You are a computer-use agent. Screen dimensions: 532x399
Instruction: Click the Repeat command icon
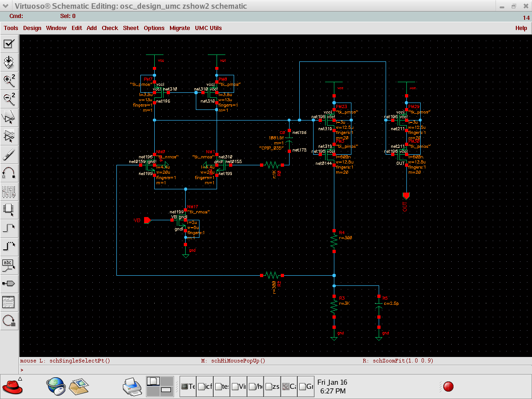(x=9, y=320)
